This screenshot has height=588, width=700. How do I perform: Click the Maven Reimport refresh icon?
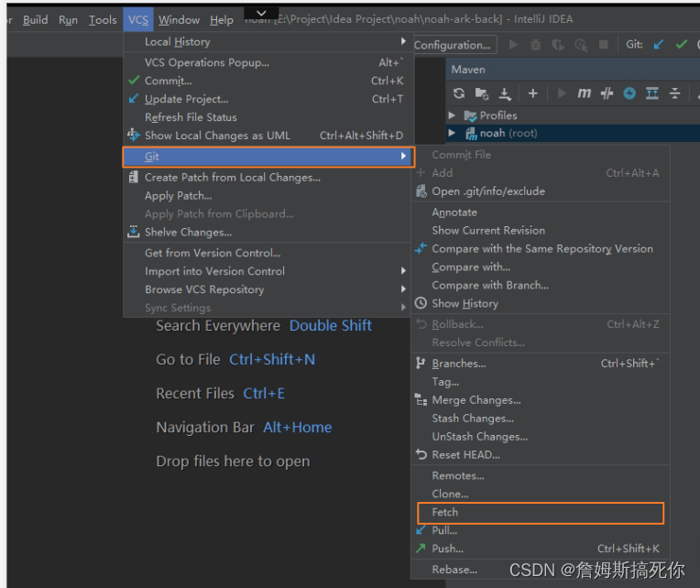(x=459, y=93)
